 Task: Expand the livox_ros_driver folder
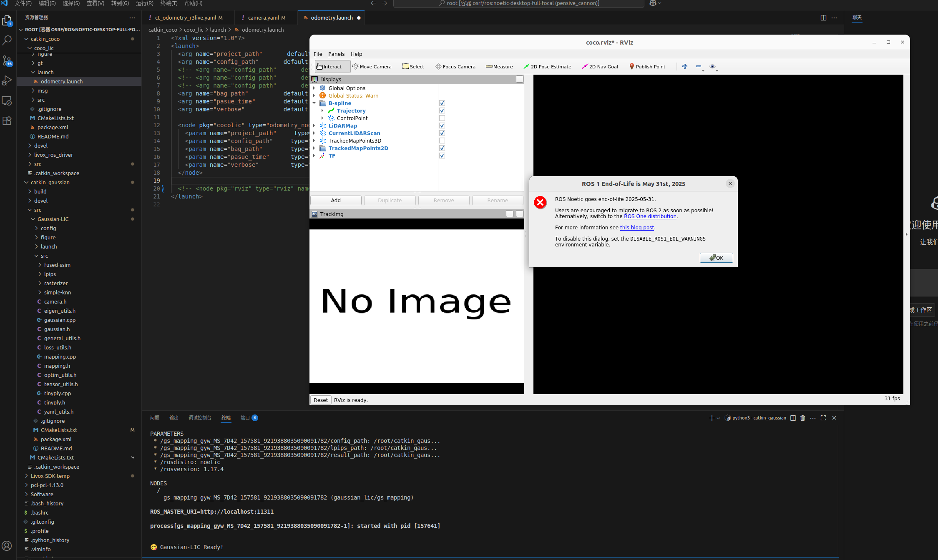pyautogui.click(x=53, y=155)
